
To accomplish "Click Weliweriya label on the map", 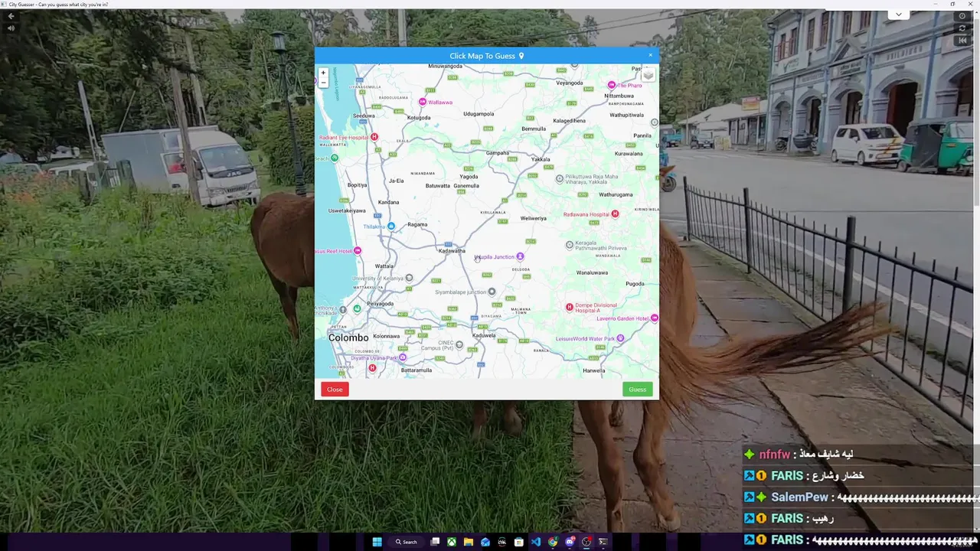I will pyautogui.click(x=534, y=218).
